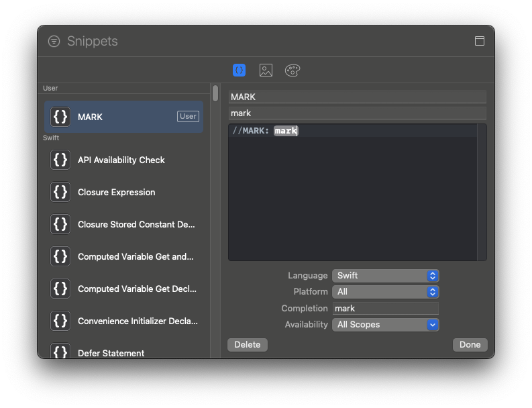Screen dimensions: 532x408
Task: Switch to the code snippets library tab
Action: pos(240,70)
